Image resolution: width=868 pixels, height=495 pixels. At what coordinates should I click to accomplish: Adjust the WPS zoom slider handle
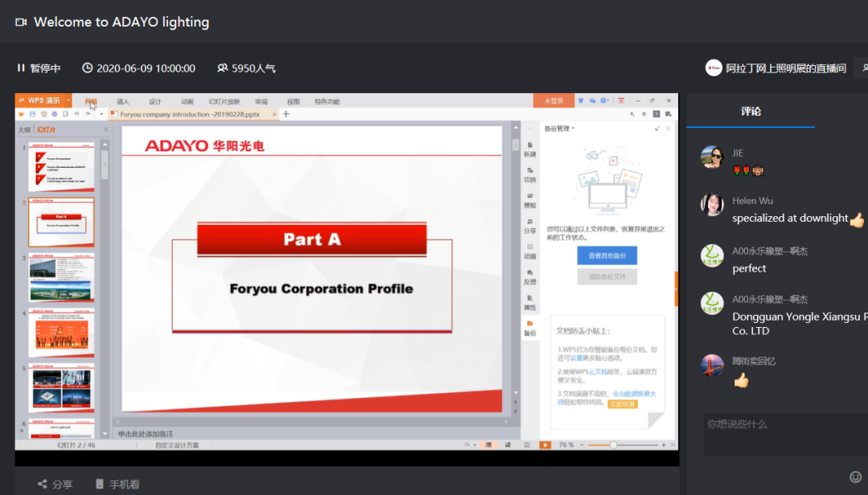coord(612,444)
